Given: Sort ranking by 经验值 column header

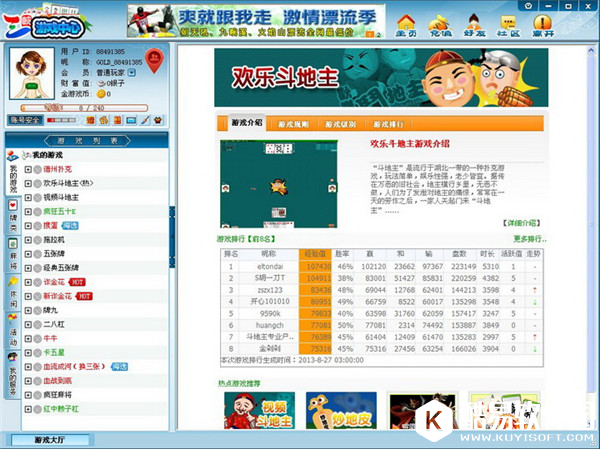Looking at the screenshot, I should [x=315, y=254].
